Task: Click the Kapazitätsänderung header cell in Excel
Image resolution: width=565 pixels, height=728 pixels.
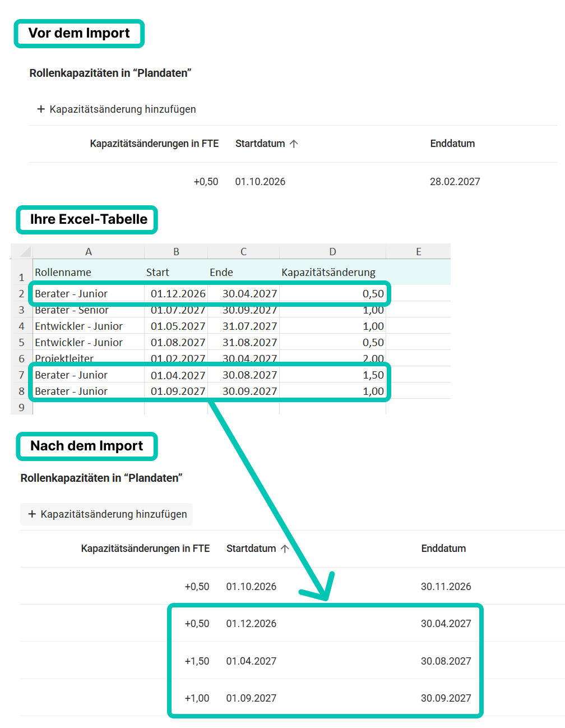Action: pyautogui.click(x=332, y=273)
